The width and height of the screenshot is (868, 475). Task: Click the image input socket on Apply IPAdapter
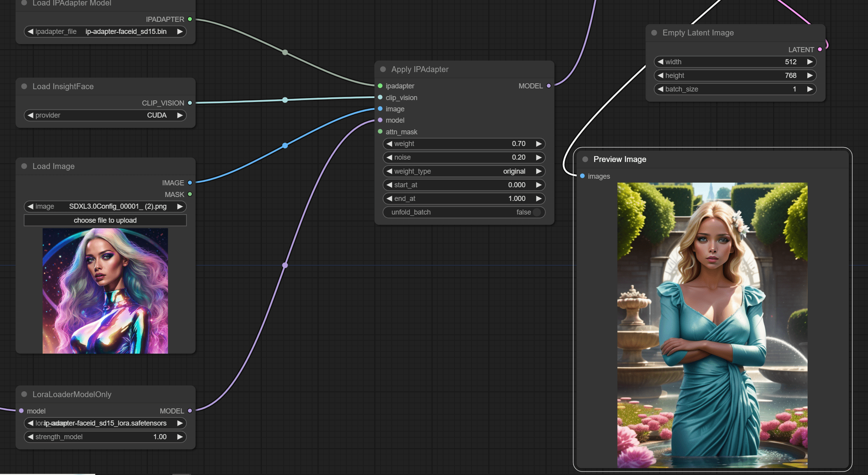[x=380, y=109]
